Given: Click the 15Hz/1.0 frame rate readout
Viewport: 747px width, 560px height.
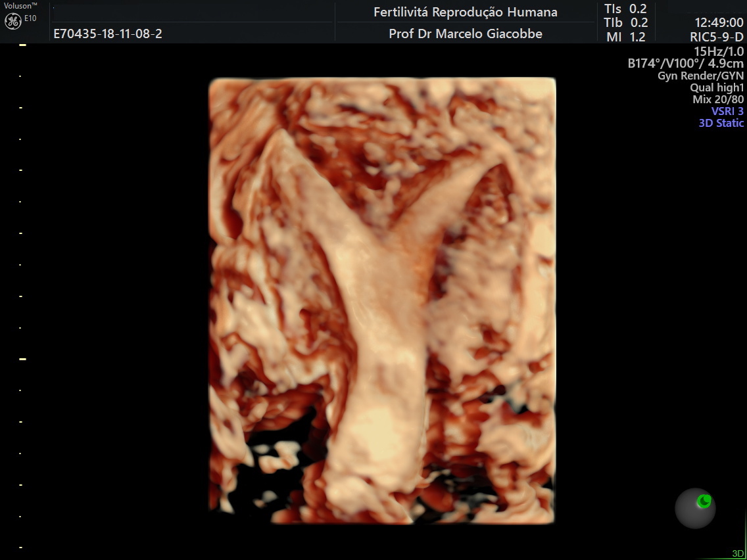Looking at the screenshot, I should pos(719,51).
